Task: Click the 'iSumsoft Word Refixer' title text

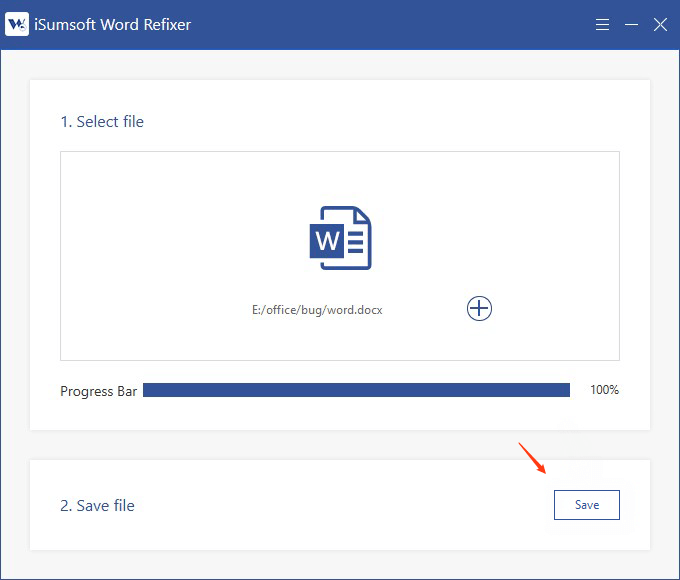Action: pyautogui.click(x=112, y=25)
